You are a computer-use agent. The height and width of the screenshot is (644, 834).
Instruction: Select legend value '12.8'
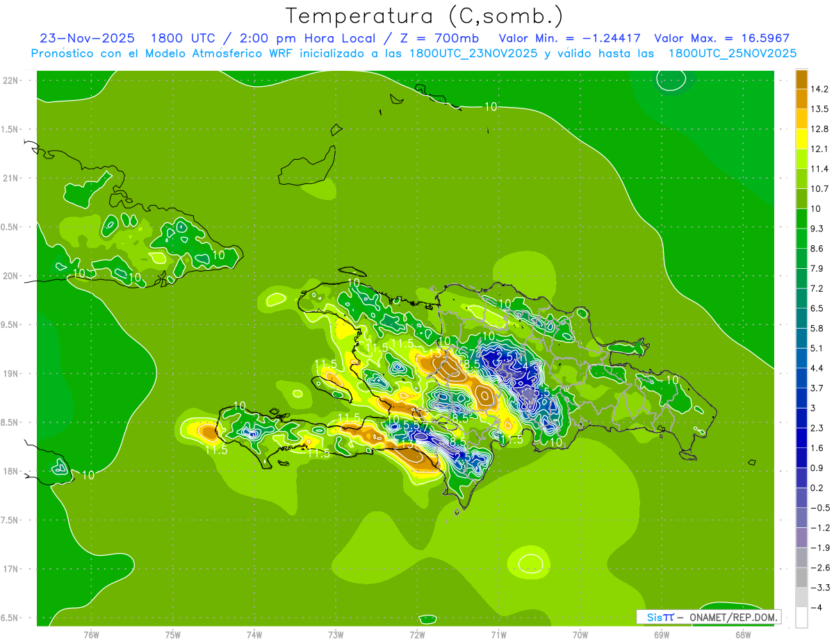pyautogui.click(x=819, y=129)
